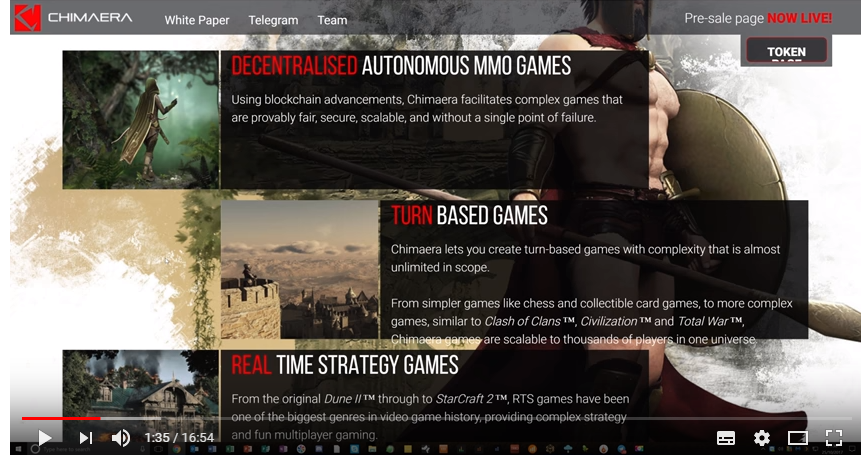Open PowerPoint from the taskbar
Viewport: 861px width, 455px height.
pos(248,449)
